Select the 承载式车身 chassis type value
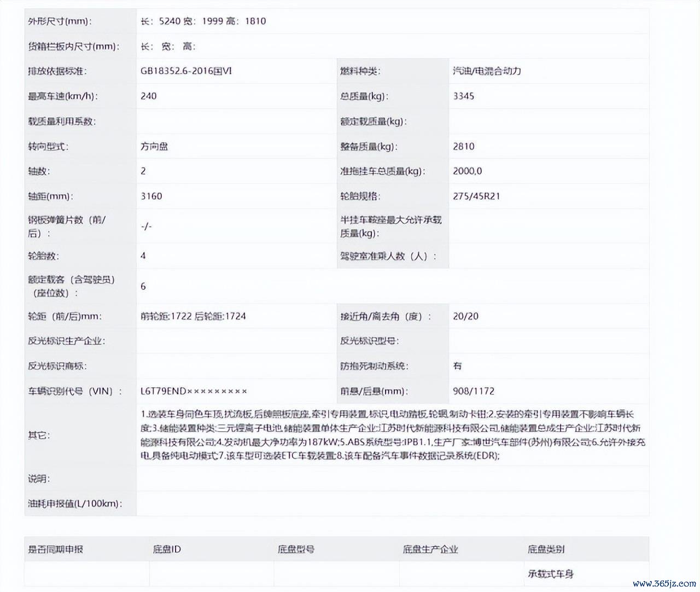This screenshot has height=592, width=700. pyautogui.click(x=551, y=574)
